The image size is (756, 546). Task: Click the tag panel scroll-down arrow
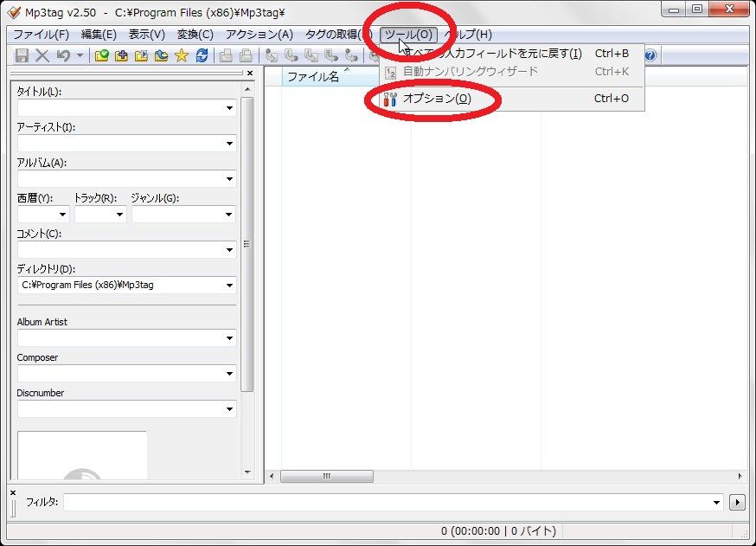247,472
